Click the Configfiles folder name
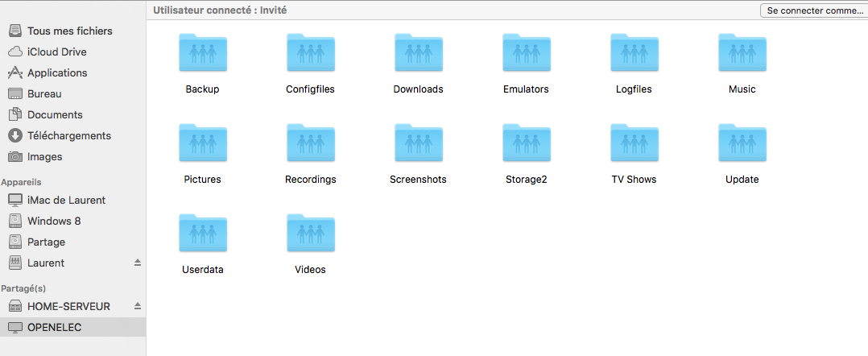The width and height of the screenshot is (868, 356). coord(311,89)
